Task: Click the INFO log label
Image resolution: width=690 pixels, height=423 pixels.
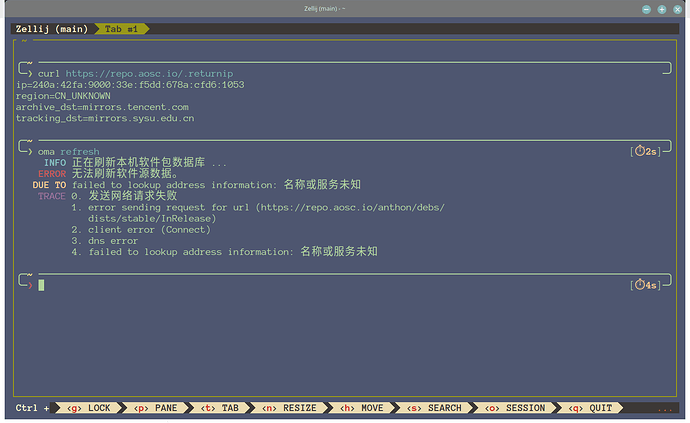Action: pos(55,162)
